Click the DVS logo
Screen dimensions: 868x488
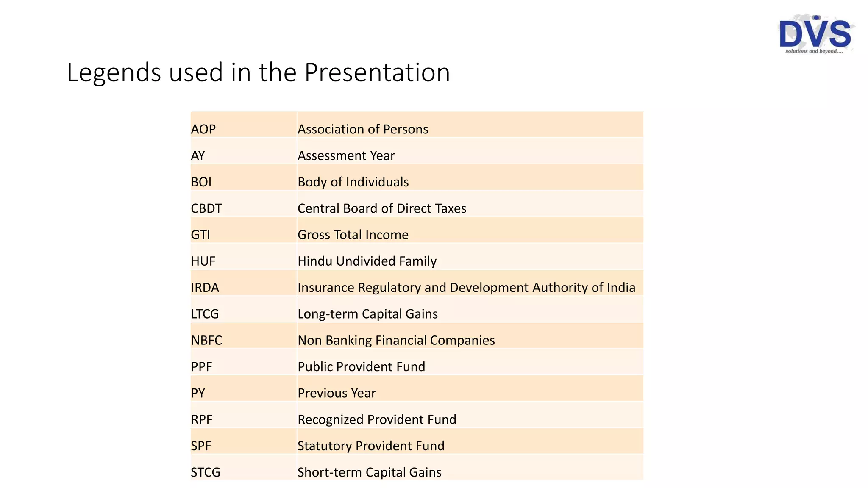tap(815, 35)
